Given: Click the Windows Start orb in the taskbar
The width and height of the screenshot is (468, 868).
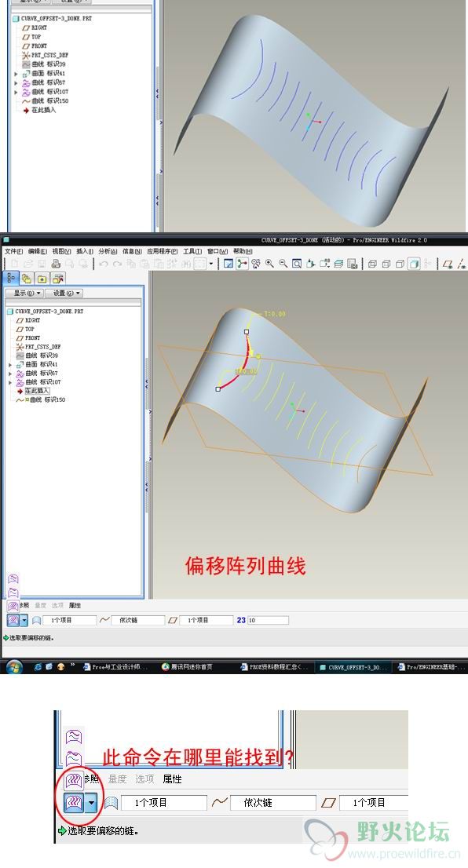Looking at the screenshot, I should (13, 666).
